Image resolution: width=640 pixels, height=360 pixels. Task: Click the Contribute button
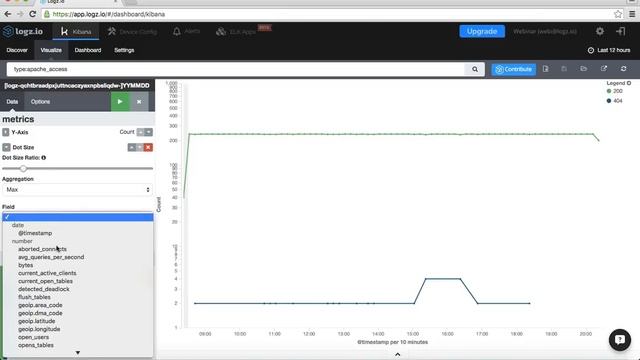[x=513, y=69]
